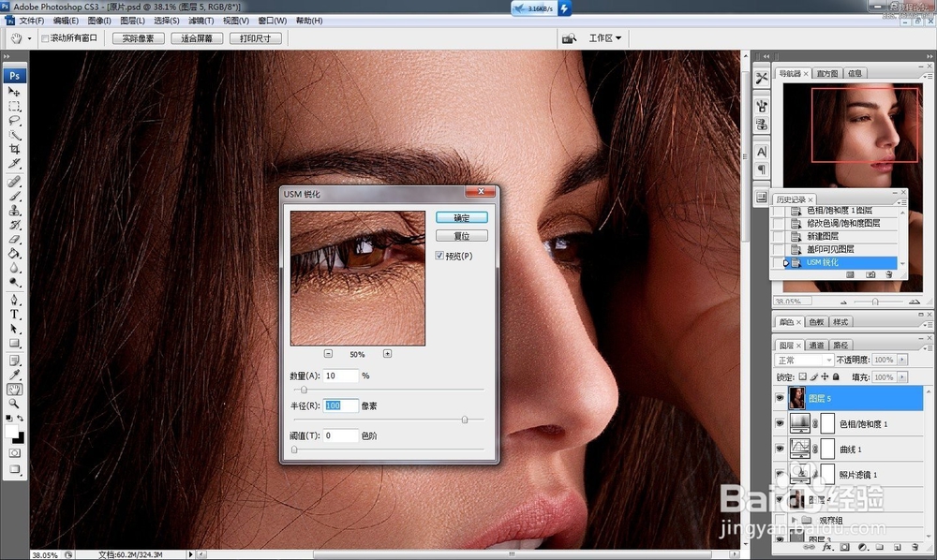Viewport: 937px width, 560px height.
Task: Select the Clone Stamp tool
Action: point(14,211)
